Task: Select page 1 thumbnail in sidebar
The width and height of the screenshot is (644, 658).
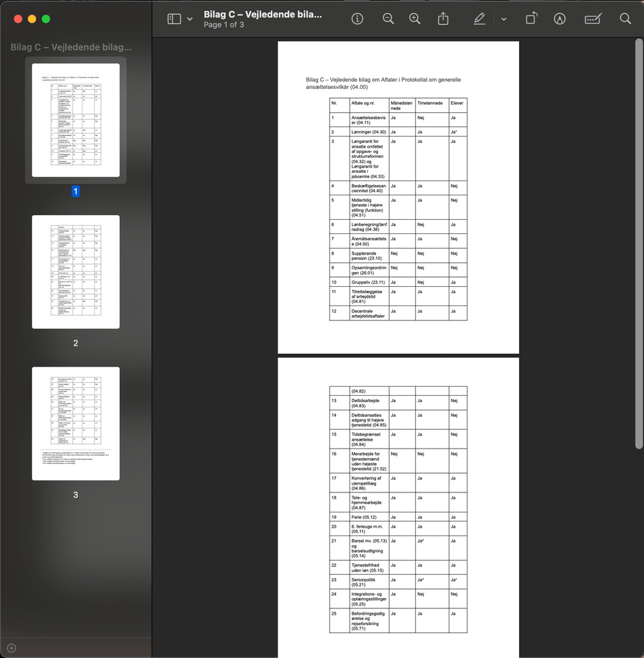Action: click(76, 120)
